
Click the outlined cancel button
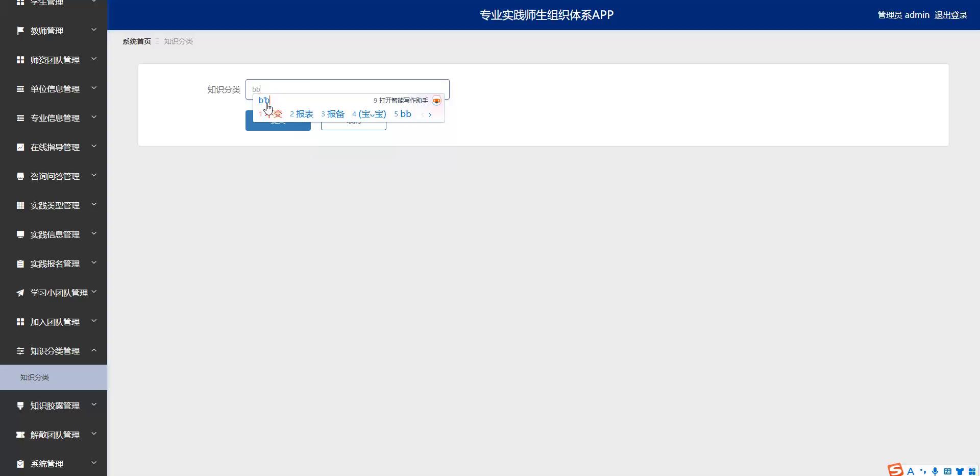[354, 121]
